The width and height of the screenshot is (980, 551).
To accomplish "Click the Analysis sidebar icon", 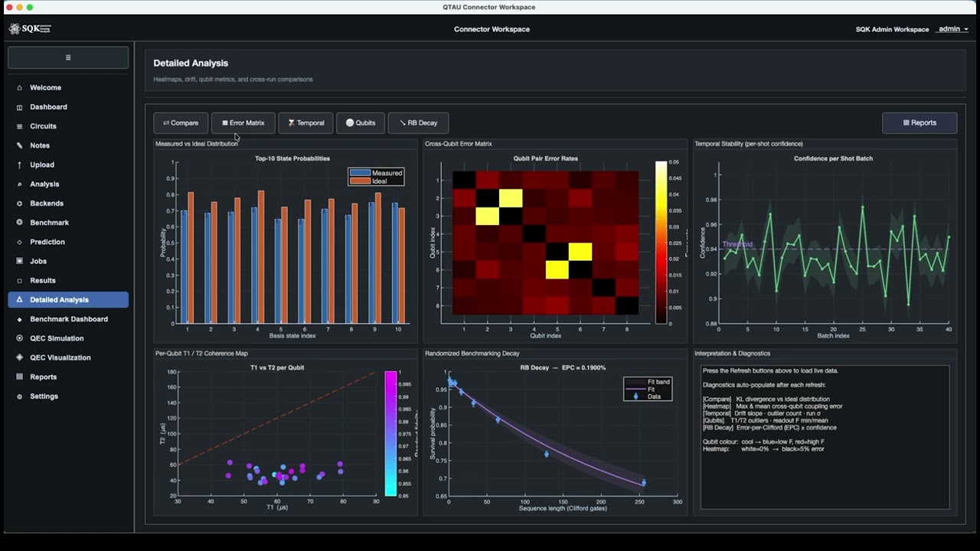I will [x=20, y=184].
